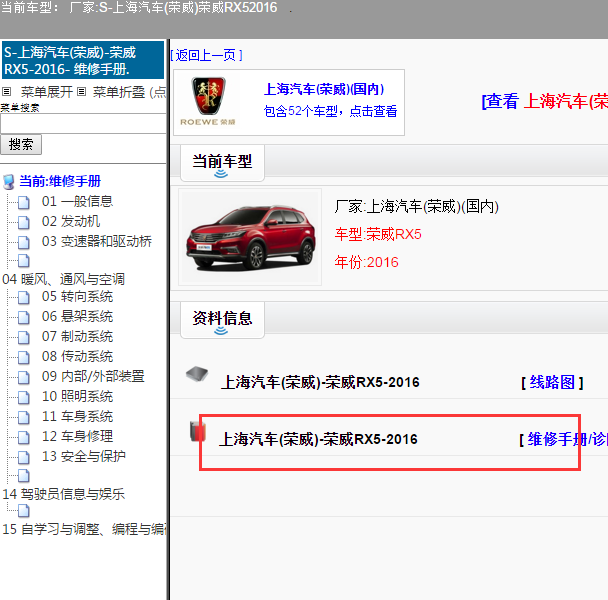The width and height of the screenshot is (608, 600).
Task: Click the page icon beside 08 传动系统
Action: 24,358
